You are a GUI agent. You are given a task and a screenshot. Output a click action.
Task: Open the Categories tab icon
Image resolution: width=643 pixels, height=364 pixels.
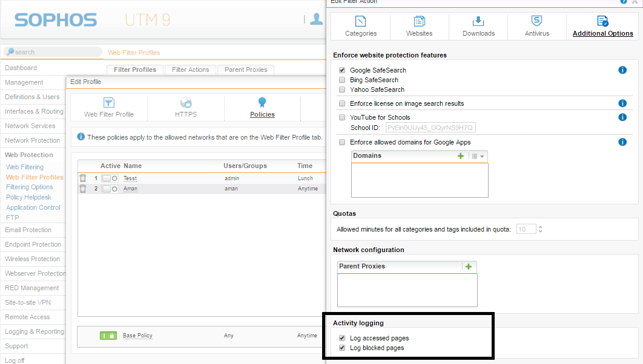point(360,21)
